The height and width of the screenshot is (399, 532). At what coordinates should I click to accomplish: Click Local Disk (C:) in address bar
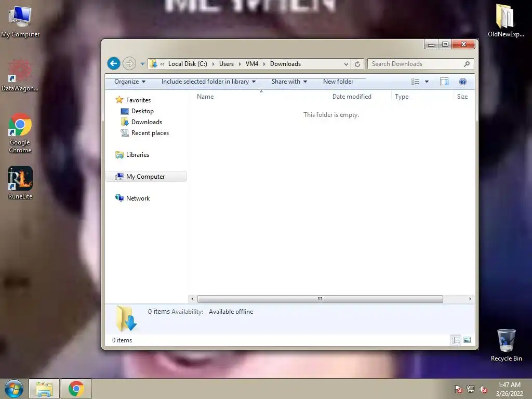pyautogui.click(x=187, y=64)
